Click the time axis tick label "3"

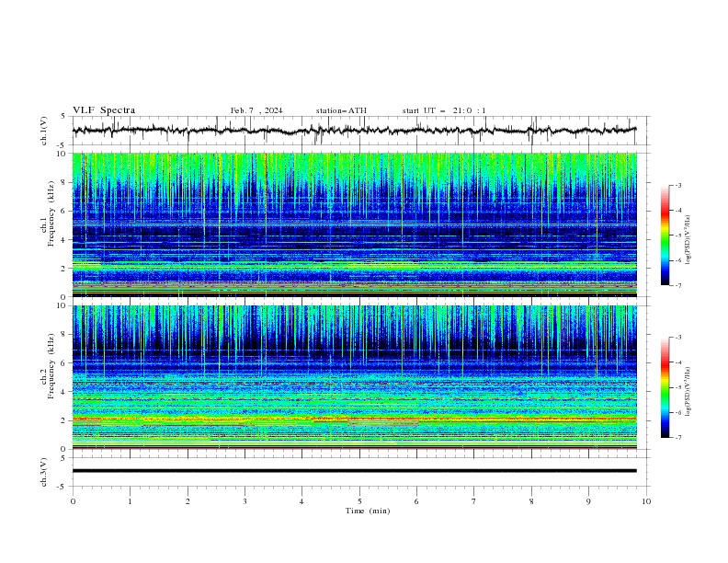245,501
